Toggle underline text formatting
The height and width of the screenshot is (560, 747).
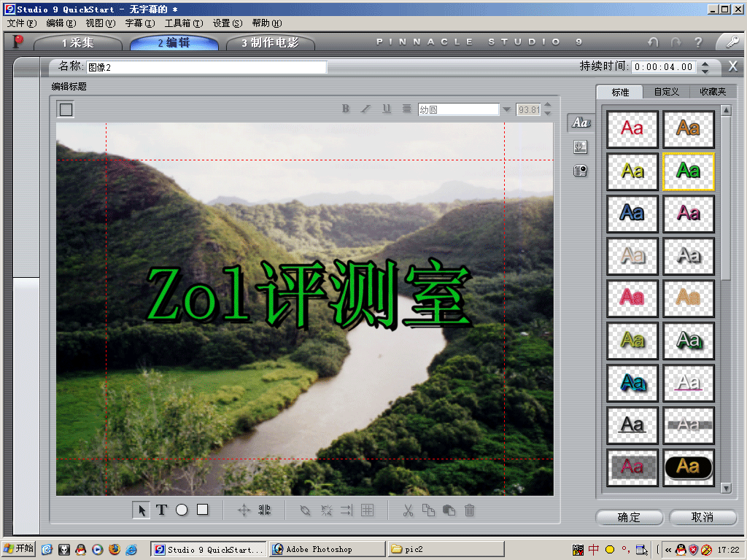pyautogui.click(x=387, y=109)
